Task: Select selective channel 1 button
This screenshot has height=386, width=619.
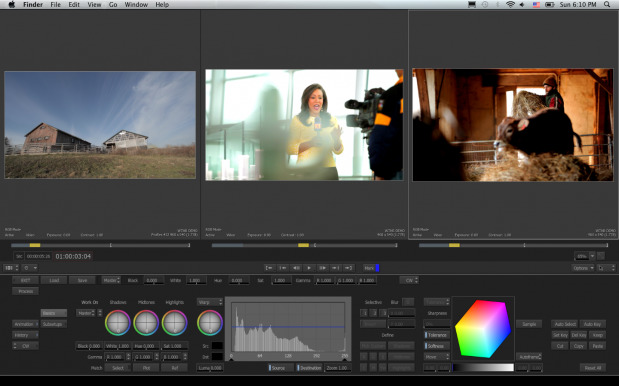Action: pos(364,313)
